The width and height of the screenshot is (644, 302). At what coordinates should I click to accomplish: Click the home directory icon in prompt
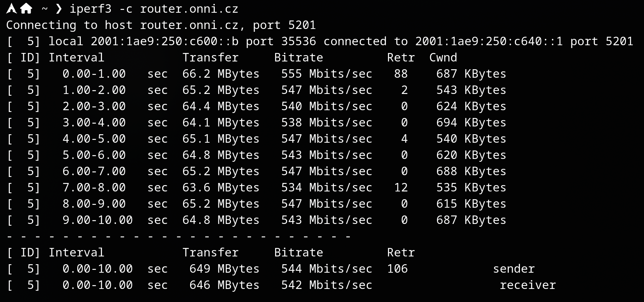26,8
